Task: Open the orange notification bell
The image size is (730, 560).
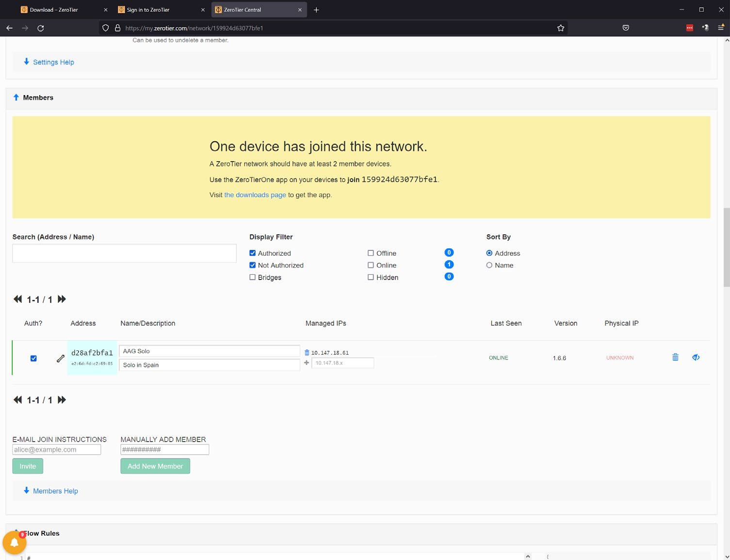Action: coord(15,543)
